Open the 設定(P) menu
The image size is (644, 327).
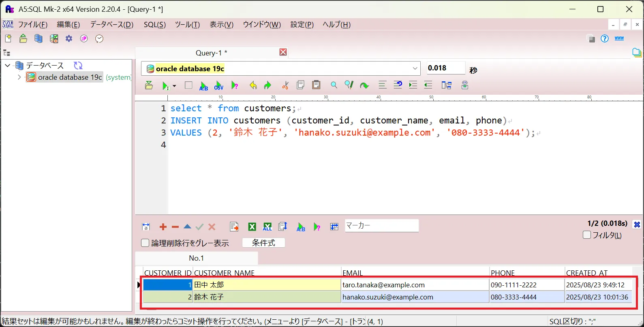click(302, 25)
